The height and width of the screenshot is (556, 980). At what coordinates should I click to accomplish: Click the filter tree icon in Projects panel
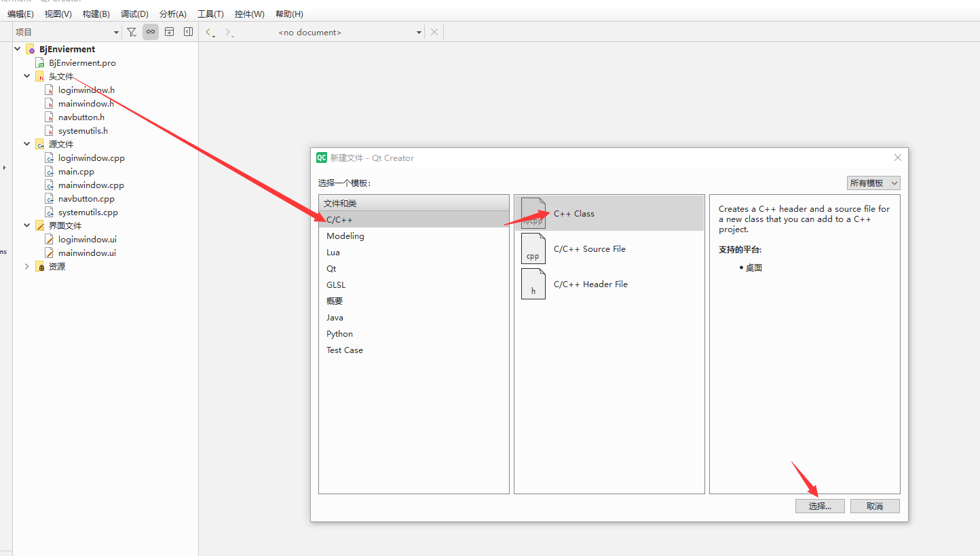click(132, 32)
